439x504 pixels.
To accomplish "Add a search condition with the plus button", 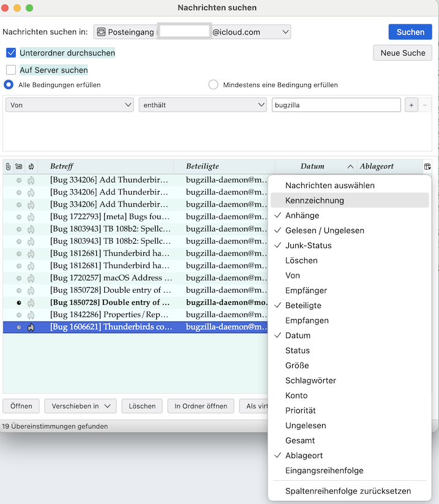I will pos(411,105).
